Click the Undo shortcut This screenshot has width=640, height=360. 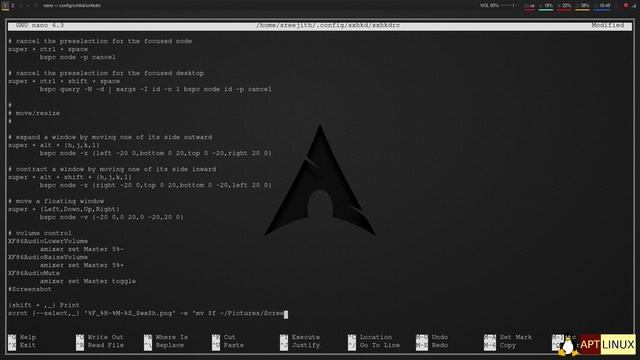(432, 337)
